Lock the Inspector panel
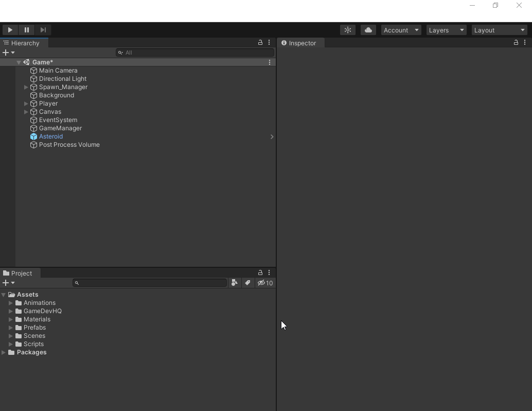This screenshot has height=411, width=532. tap(516, 43)
